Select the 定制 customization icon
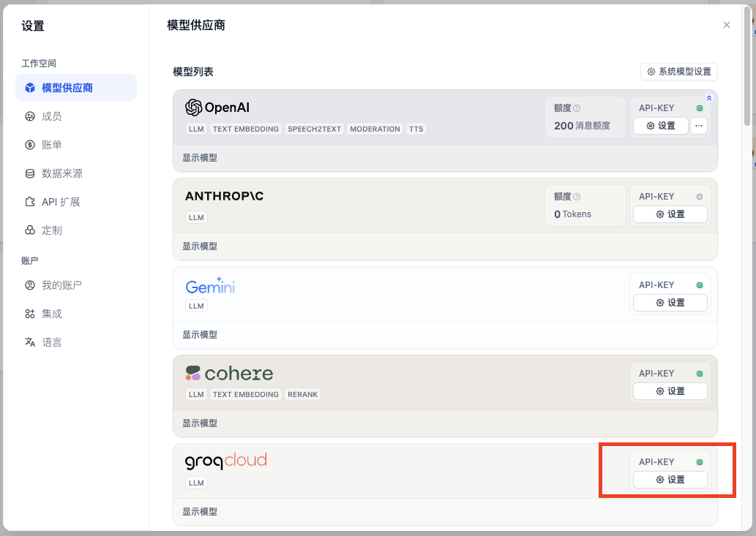756x536 pixels. pos(29,230)
